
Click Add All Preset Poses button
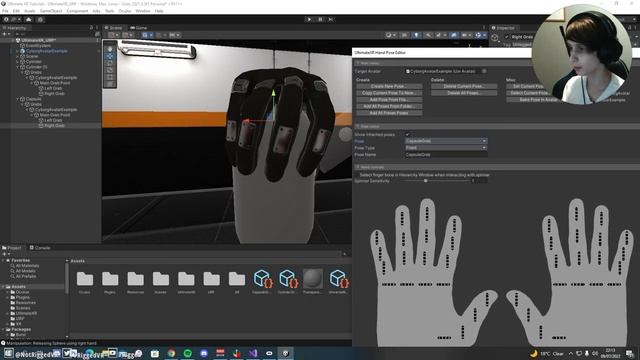click(x=389, y=113)
